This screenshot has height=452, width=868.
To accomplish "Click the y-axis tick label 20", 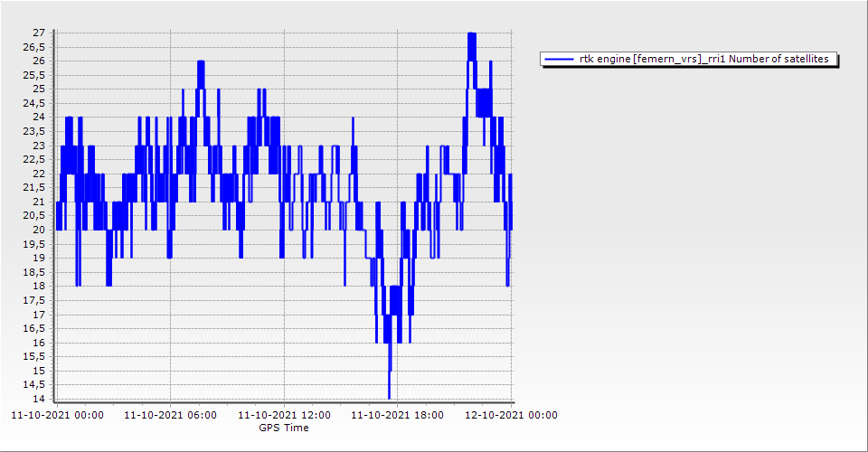I will [39, 231].
